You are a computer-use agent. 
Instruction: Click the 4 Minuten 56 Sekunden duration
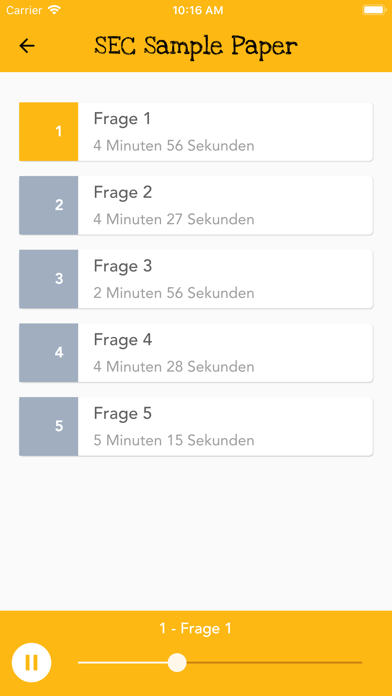coord(174,146)
